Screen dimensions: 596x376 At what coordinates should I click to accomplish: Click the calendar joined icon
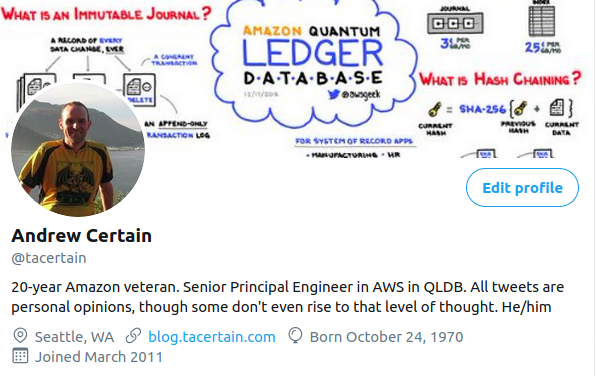20,356
